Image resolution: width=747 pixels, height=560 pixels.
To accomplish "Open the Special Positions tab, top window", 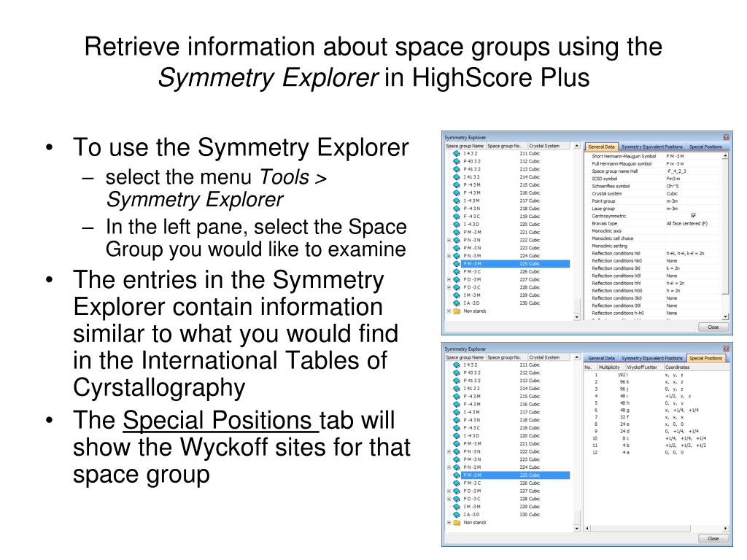I will click(705, 147).
